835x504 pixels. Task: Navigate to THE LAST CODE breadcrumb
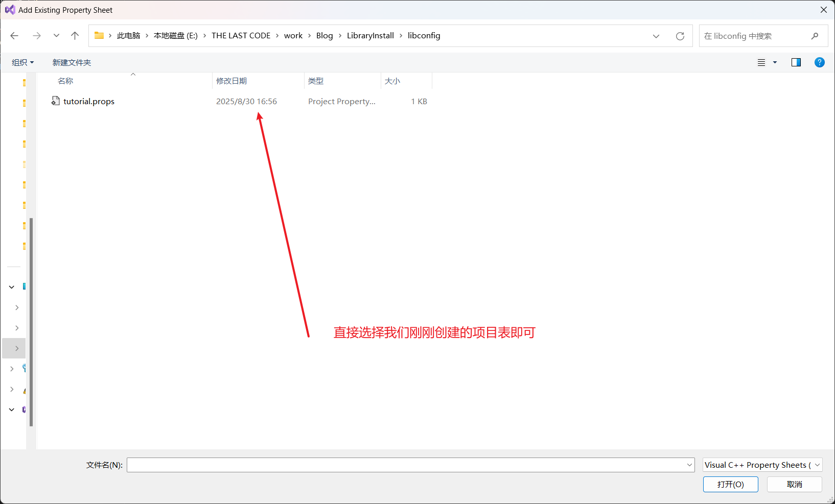click(241, 36)
